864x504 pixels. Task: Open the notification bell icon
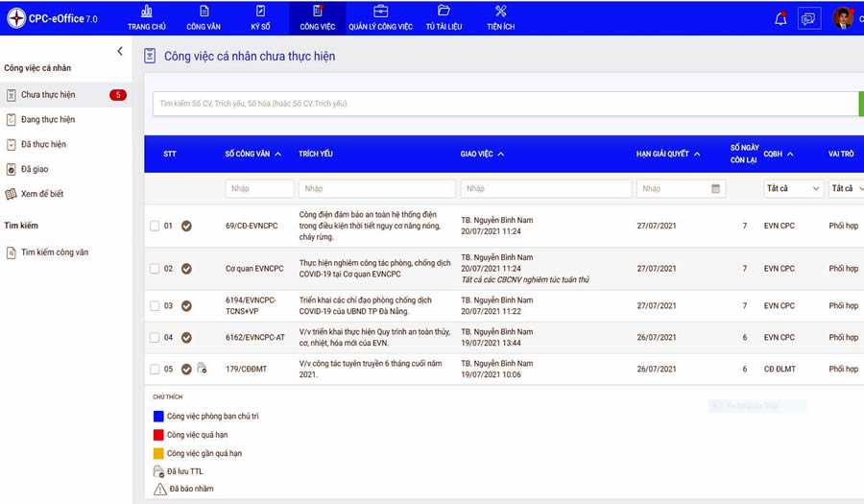(x=780, y=18)
